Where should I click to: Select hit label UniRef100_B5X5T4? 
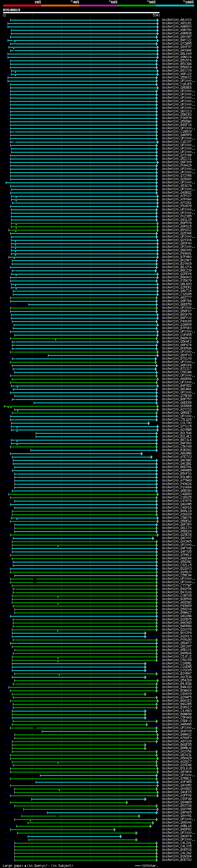[177, 60]
